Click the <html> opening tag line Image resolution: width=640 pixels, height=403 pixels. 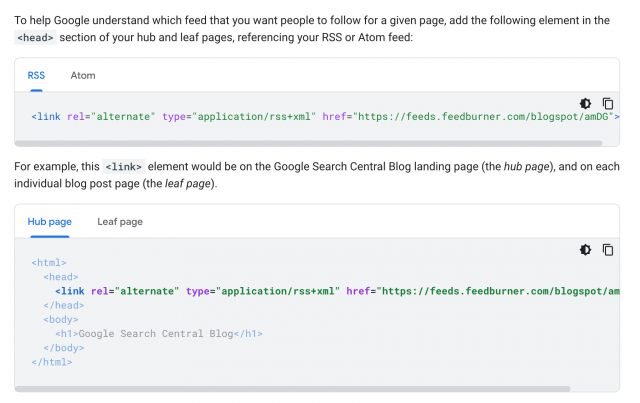click(49, 263)
